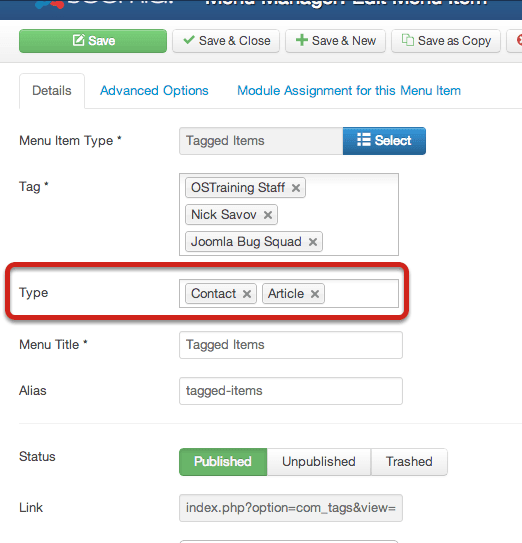522x543 pixels.
Task: Click the Alias input field
Action: coord(291,391)
